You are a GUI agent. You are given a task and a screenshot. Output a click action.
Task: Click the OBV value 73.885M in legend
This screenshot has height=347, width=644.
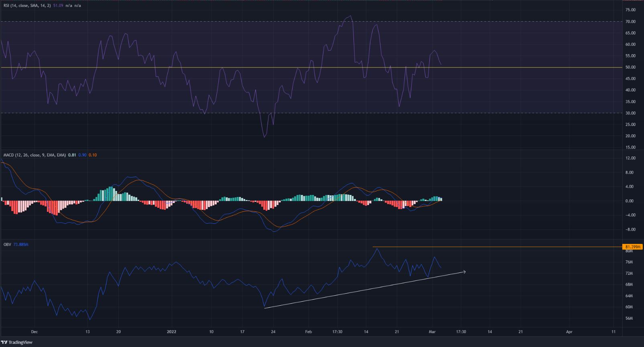21,244
